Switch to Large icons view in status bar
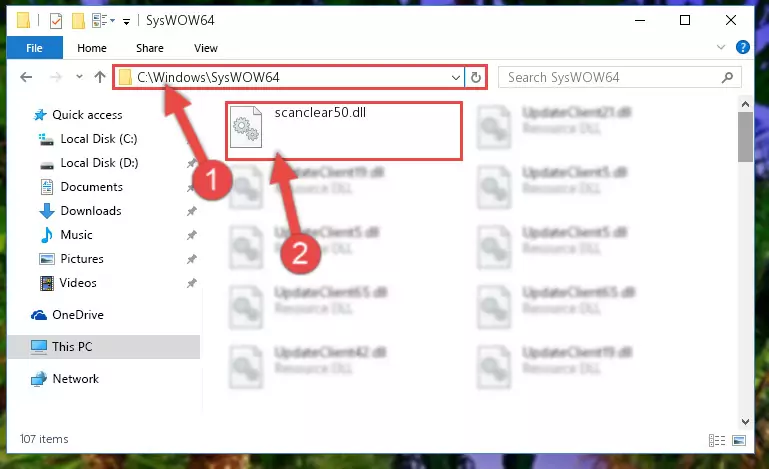The width and height of the screenshot is (769, 469). click(x=739, y=441)
